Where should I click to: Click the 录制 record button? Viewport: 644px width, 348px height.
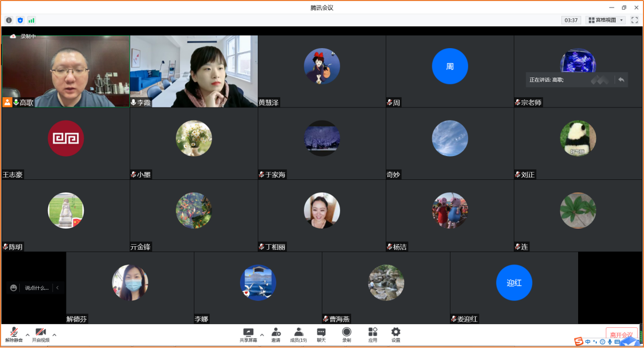point(347,335)
